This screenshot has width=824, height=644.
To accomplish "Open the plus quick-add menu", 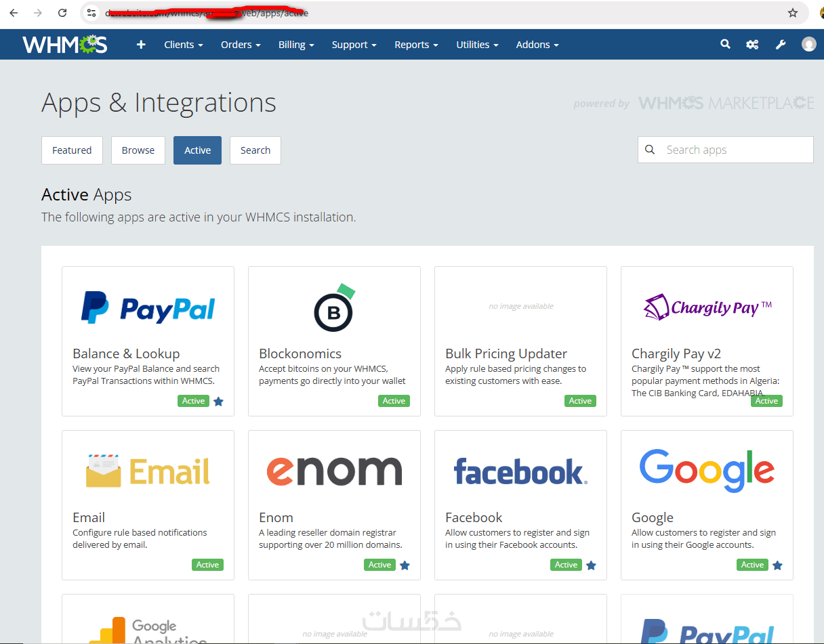I will click(x=141, y=45).
